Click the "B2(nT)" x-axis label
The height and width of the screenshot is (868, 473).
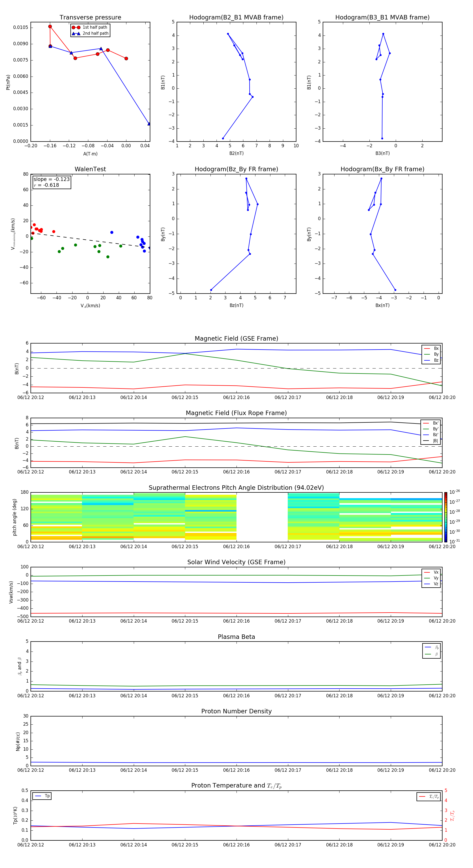(236, 153)
